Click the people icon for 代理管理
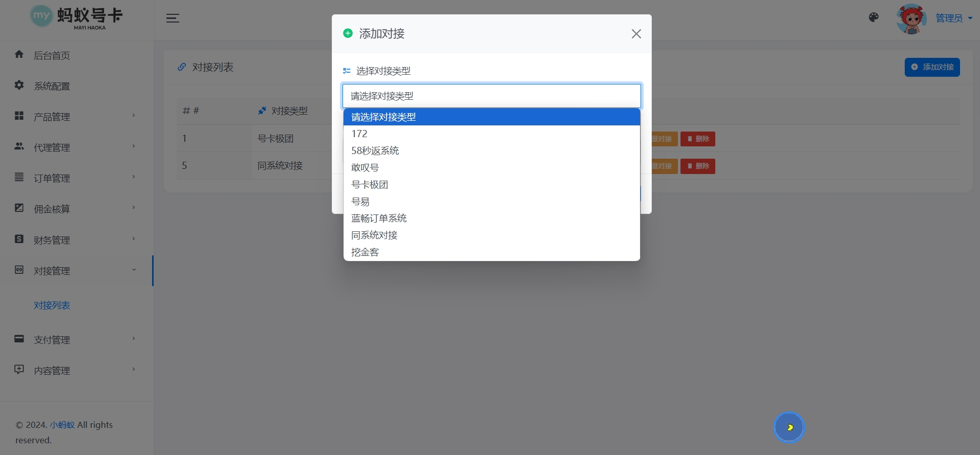 [x=19, y=146]
